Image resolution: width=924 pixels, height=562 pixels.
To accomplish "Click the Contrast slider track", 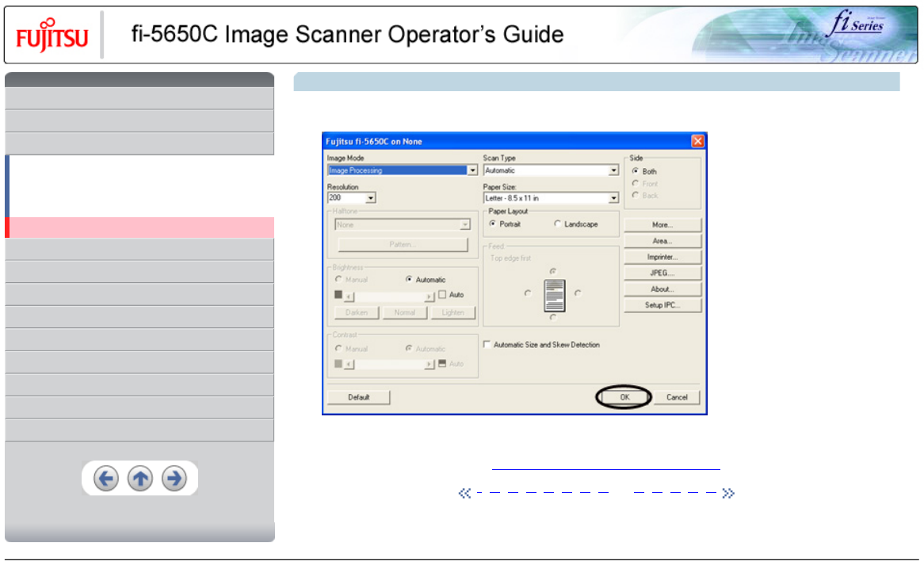I will click(390, 365).
